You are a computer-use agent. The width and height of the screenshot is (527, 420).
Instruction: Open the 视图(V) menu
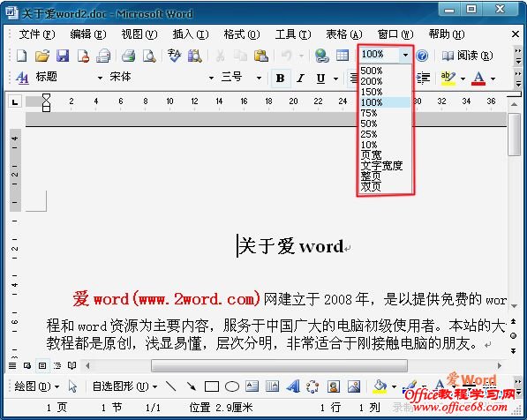click(139, 34)
